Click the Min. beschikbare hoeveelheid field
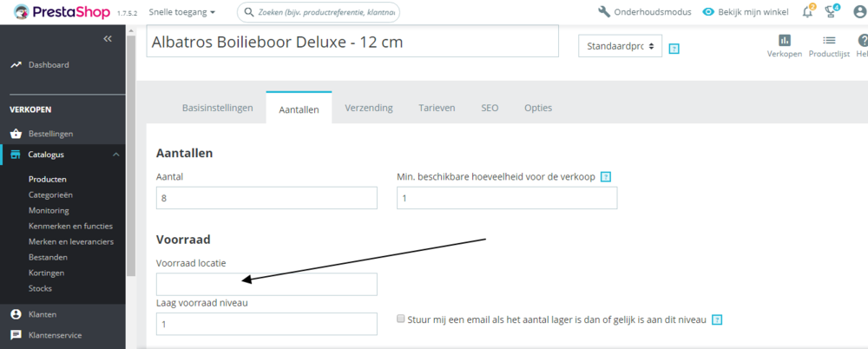Screen dimensions: 868x349 point(507,198)
